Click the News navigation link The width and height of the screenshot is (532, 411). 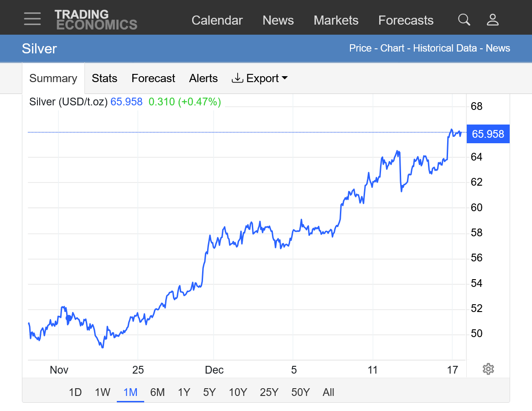[278, 21]
